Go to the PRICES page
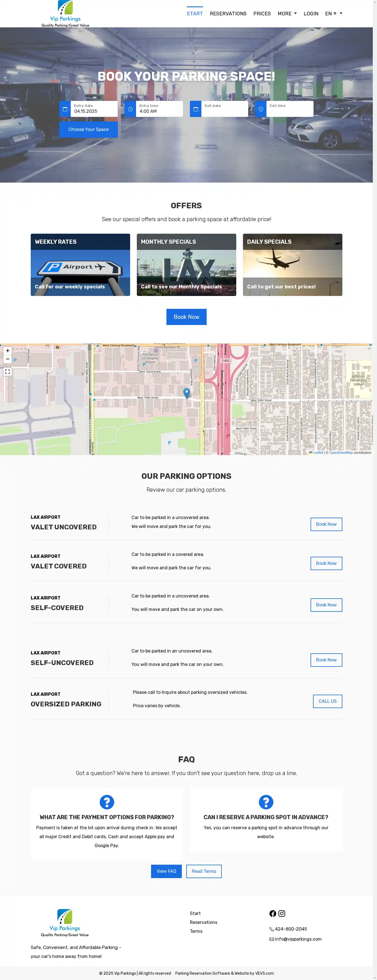 point(262,14)
